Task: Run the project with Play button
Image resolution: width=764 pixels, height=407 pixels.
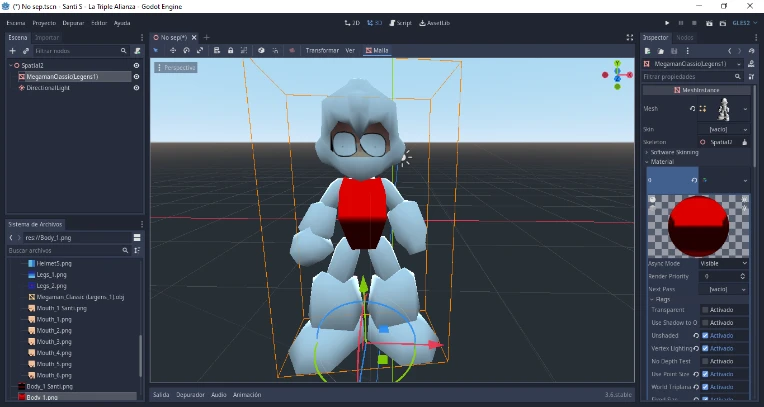Action: (667, 23)
